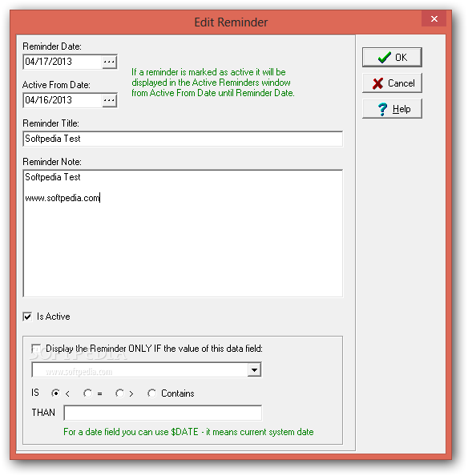Image resolution: width=468 pixels, height=476 pixels.
Task: Enable Display the Reminder ONLY IF checkbox
Action: 36,349
